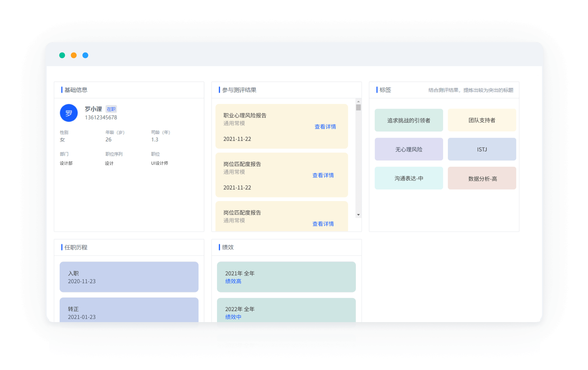Click the 设计部 department value

[66, 163]
